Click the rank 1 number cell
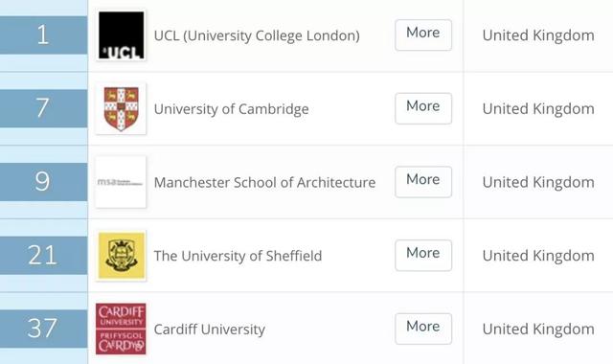This screenshot has height=364, width=613. (43, 35)
